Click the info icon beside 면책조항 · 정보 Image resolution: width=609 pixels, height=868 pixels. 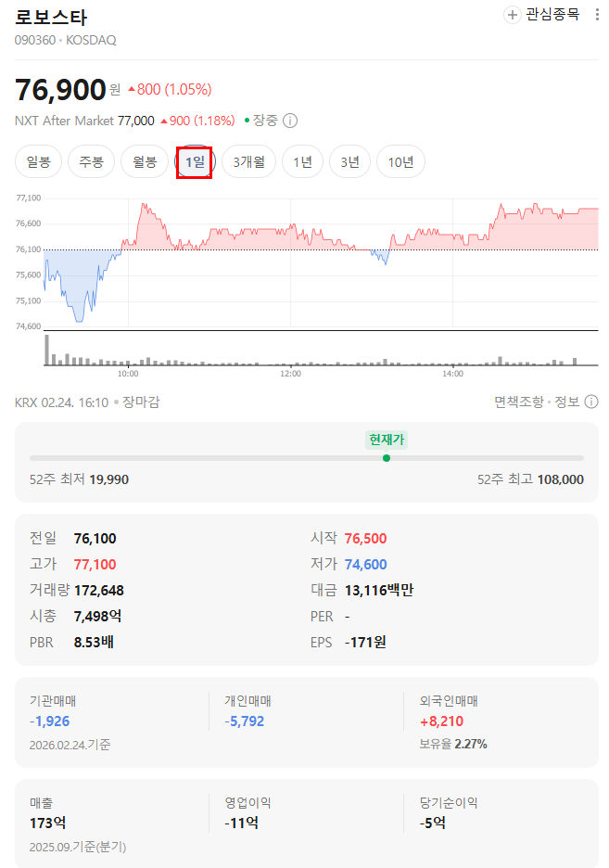point(591,402)
